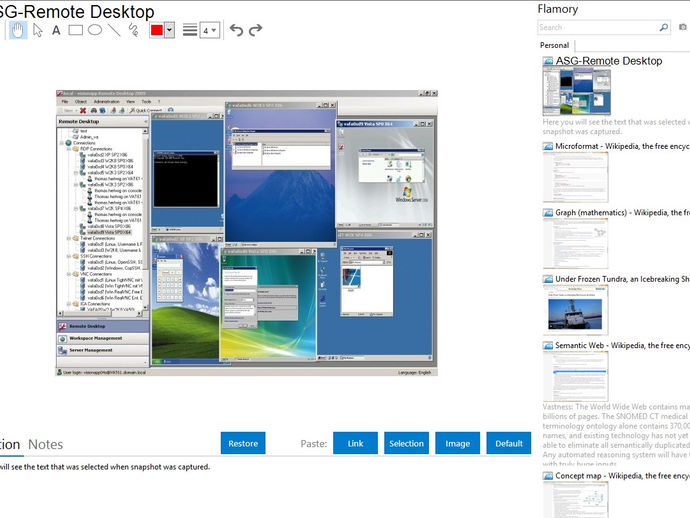Click the Restore button
Viewport: 690px width, 518px height.
point(243,443)
